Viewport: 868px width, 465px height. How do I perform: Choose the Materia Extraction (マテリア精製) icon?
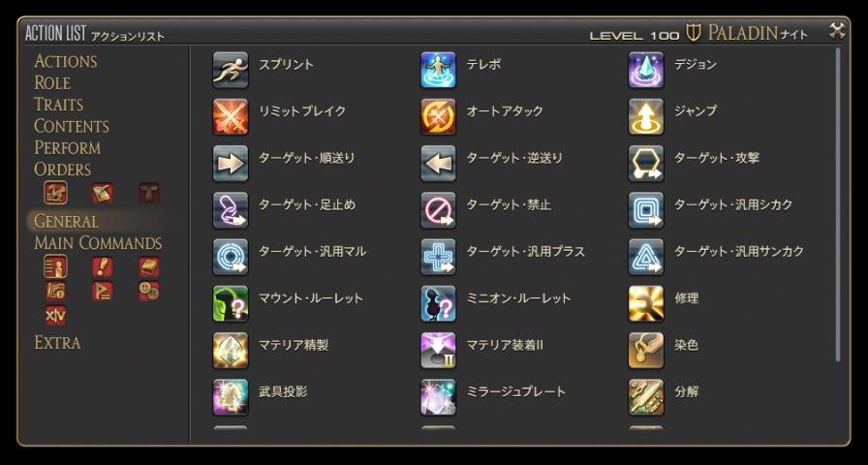[231, 351]
